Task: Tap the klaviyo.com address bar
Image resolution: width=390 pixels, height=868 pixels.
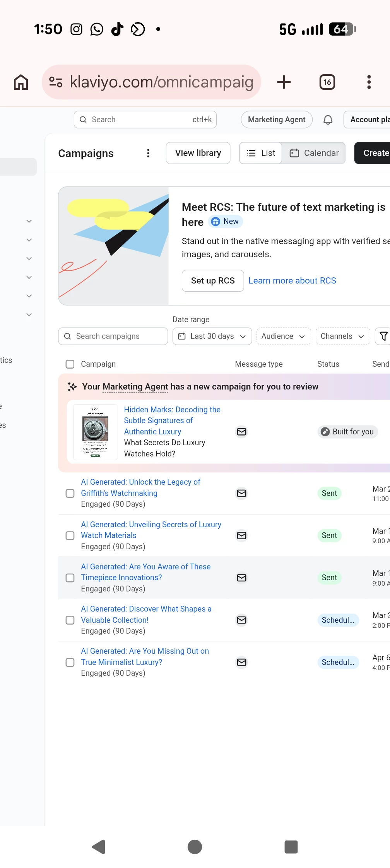Action: pos(151,82)
